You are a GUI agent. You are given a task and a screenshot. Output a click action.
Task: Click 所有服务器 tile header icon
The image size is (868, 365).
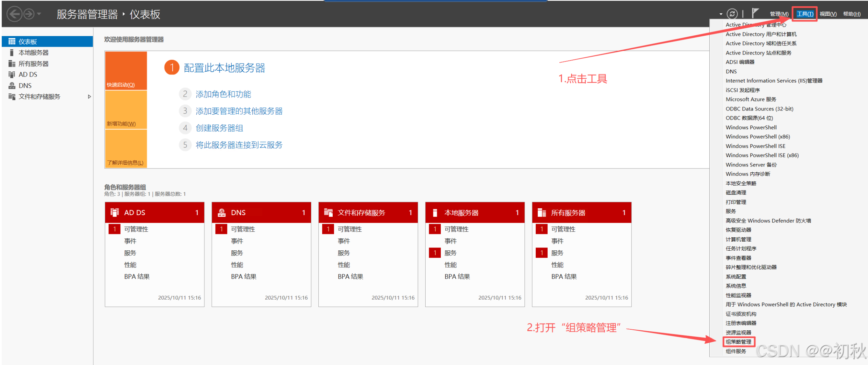[x=542, y=212]
